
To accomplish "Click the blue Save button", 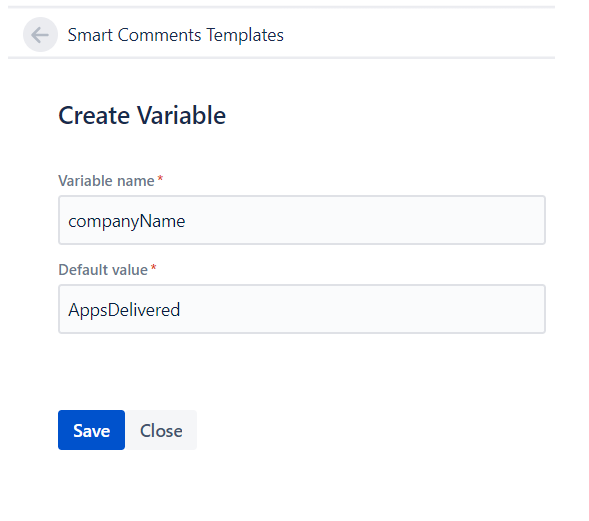I will (91, 430).
